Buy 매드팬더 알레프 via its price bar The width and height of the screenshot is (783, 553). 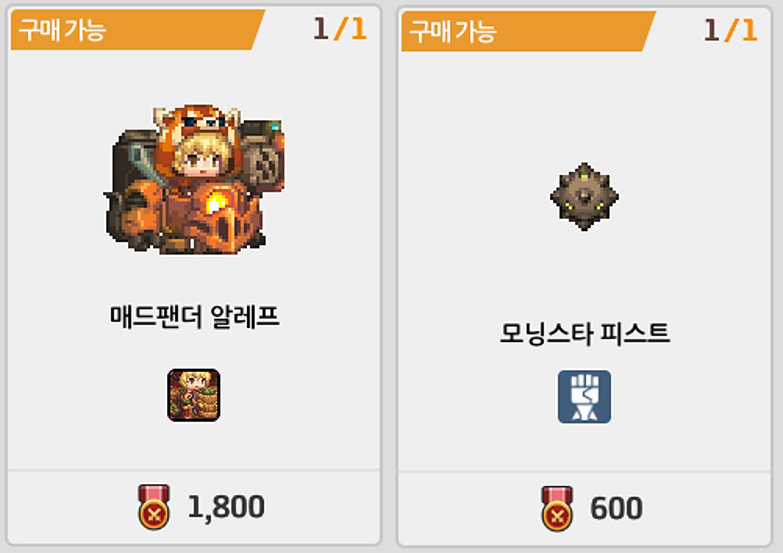194,507
